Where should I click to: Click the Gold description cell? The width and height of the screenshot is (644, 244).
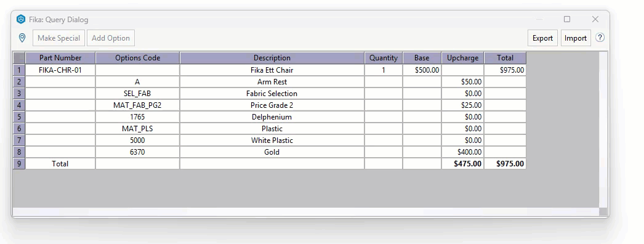pos(272,152)
